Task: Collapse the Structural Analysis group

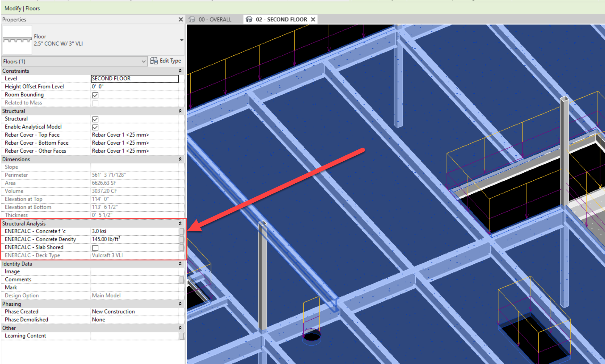Action: 180,224
